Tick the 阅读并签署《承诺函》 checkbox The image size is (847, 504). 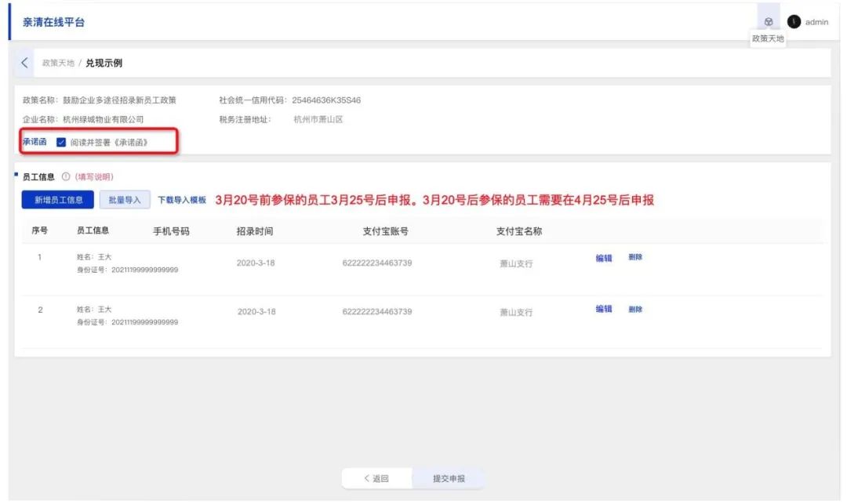(61, 143)
